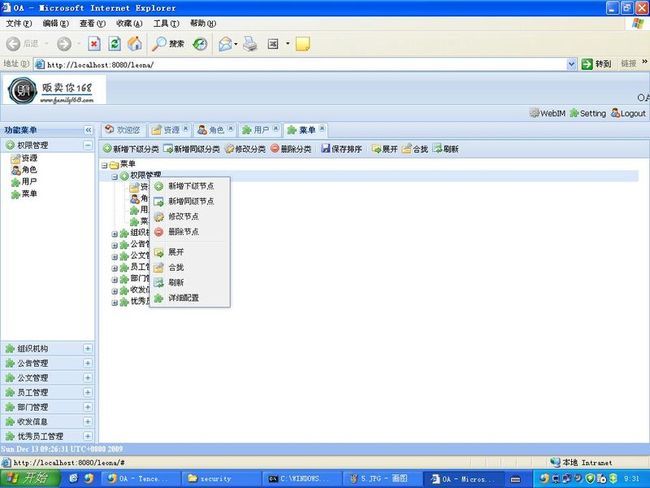Click the WebIM link
Viewport: 650px width, 488px height.
click(x=547, y=113)
